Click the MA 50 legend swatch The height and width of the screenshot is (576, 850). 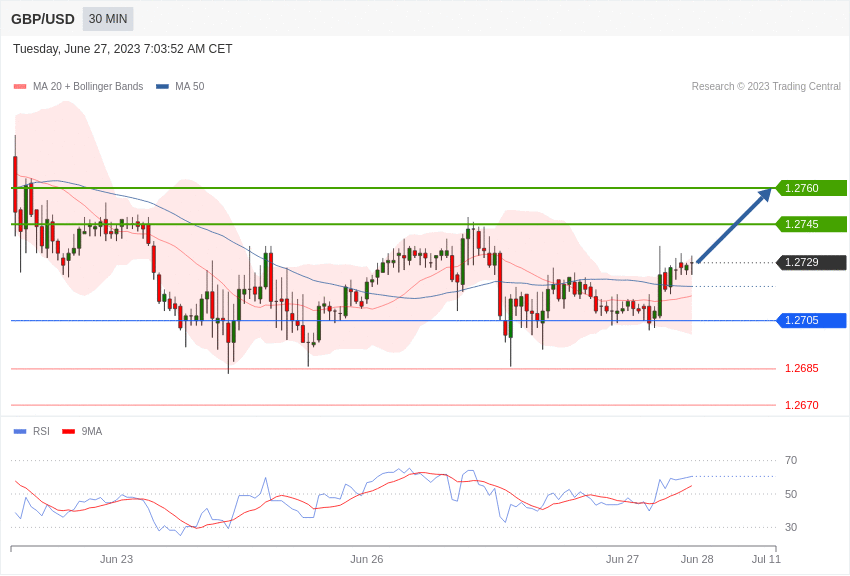pyautogui.click(x=163, y=87)
